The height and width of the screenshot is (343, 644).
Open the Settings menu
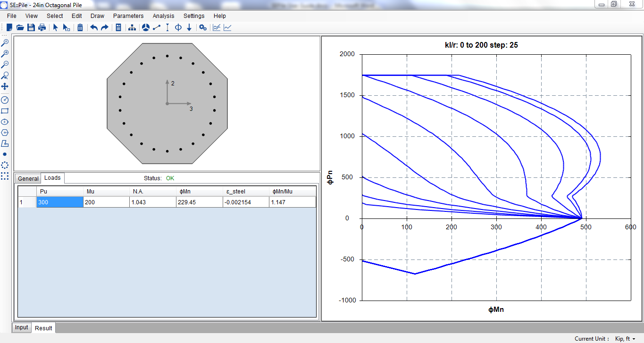pyautogui.click(x=194, y=16)
